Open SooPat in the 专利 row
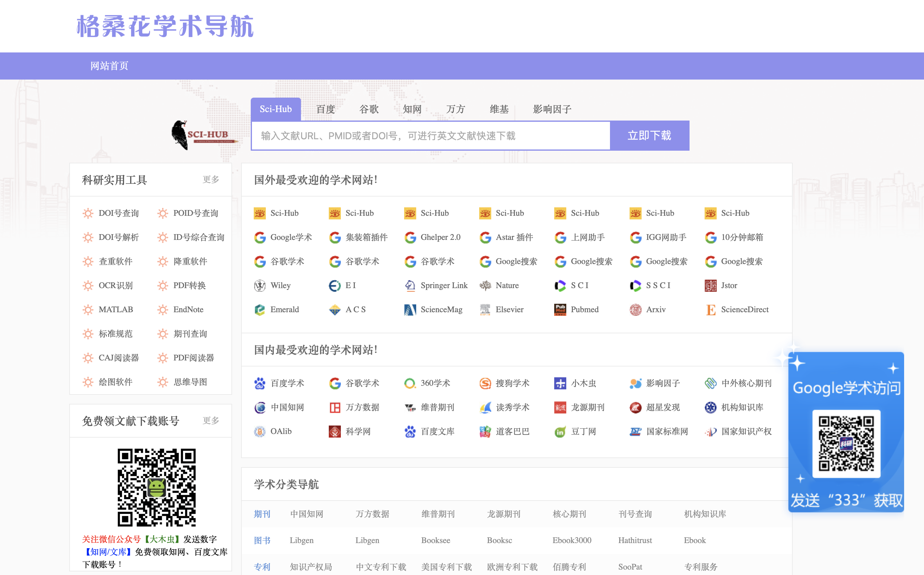The height and width of the screenshot is (575, 924). pyautogui.click(x=630, y=567)
